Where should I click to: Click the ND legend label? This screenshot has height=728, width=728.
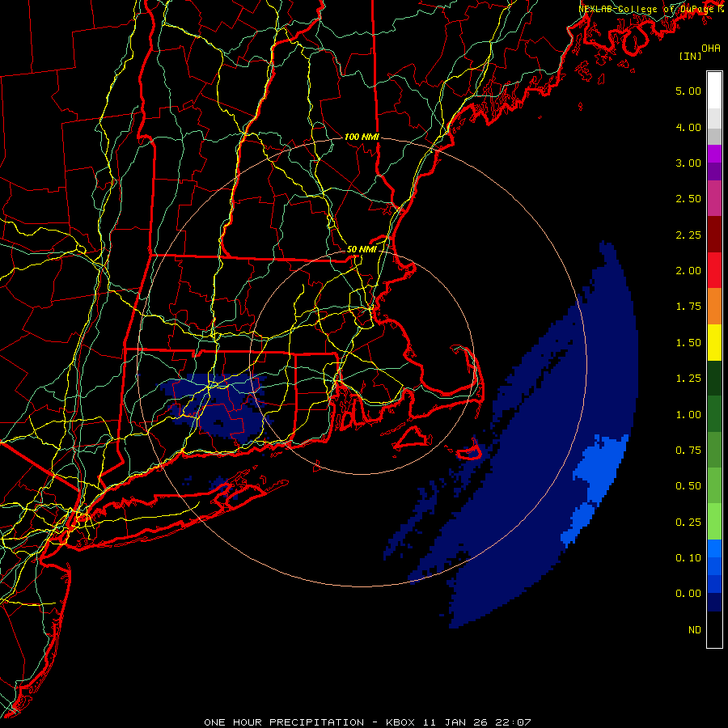tap(695, 630)
